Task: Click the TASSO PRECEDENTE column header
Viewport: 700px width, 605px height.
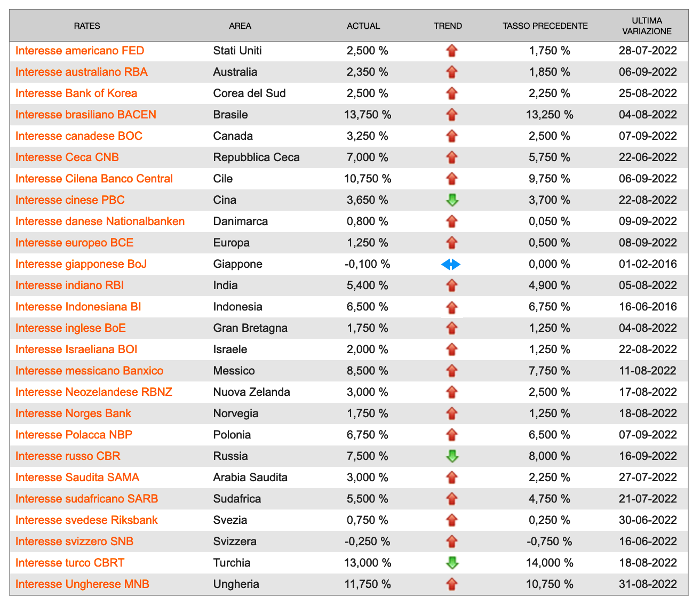Action: [545, 26]
